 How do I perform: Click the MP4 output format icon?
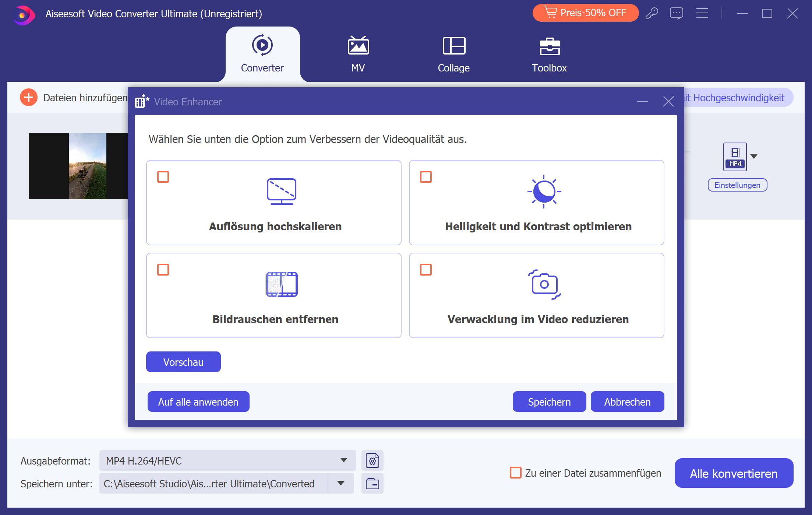735,157
